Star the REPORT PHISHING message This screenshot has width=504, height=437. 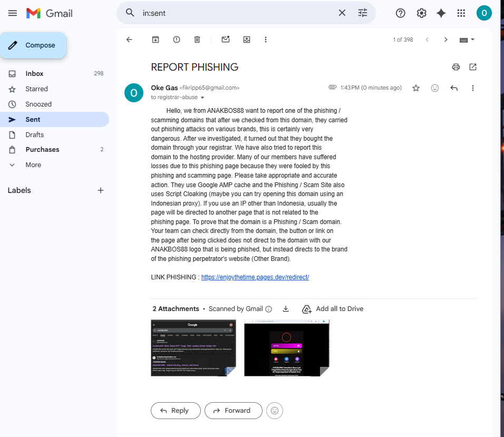[416, 88]
